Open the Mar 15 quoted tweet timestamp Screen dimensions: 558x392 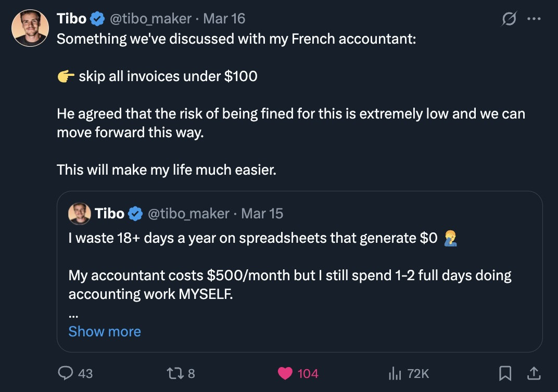click(262, 214)
